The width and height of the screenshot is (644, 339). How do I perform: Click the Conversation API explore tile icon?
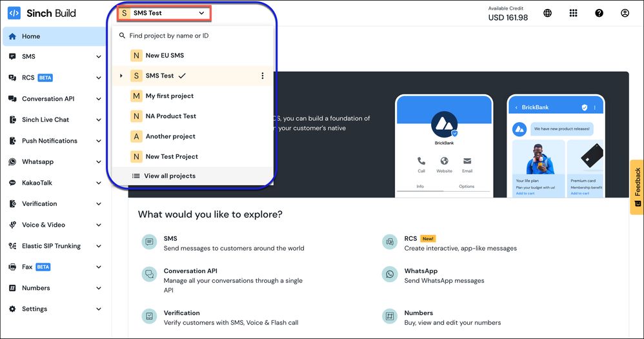[x=149, y=274]
